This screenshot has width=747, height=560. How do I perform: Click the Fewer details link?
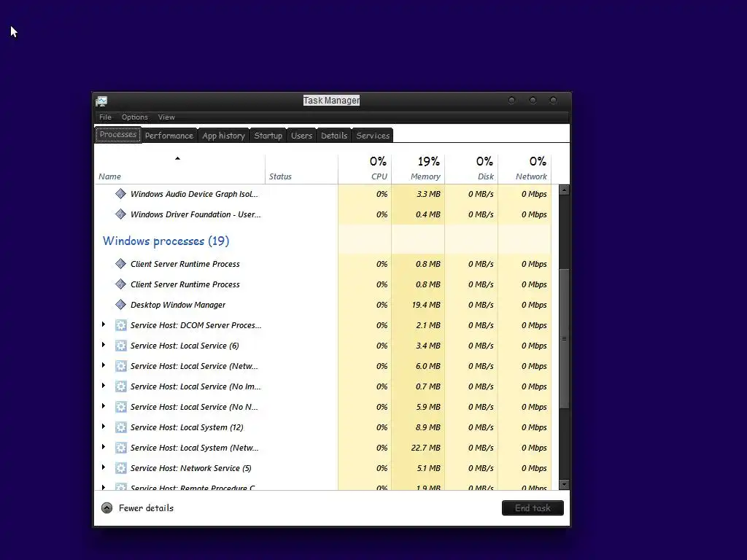(146, 508)
